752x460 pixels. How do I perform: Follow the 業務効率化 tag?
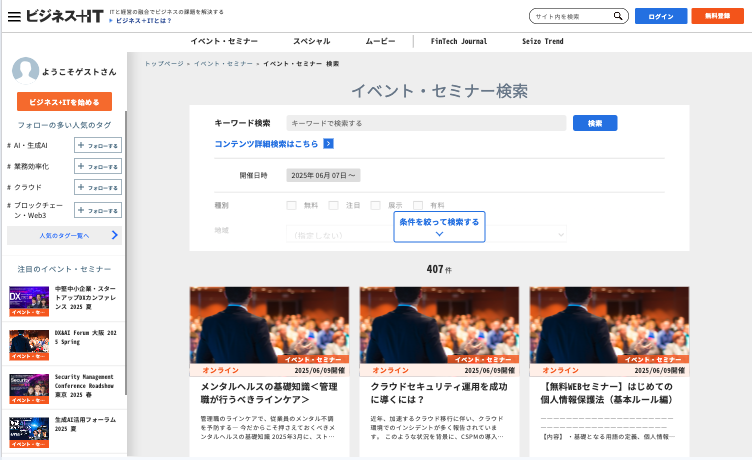click(98, 166)
